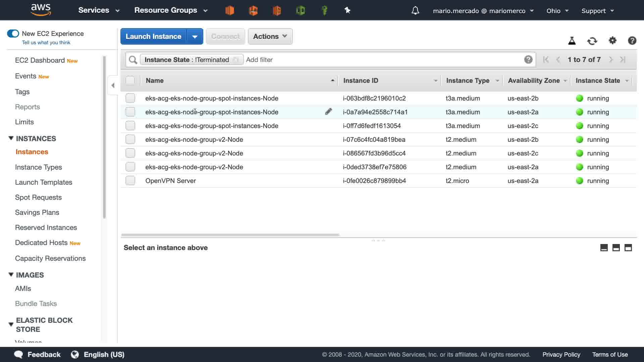The image size is (644, 362).
Task: Open the Actions dropdown
Action: pyautogui.click(x=270, y=37)
